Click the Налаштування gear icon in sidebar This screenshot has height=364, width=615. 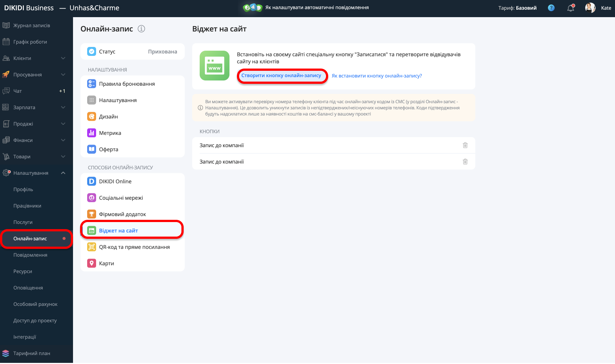[6, 173]
